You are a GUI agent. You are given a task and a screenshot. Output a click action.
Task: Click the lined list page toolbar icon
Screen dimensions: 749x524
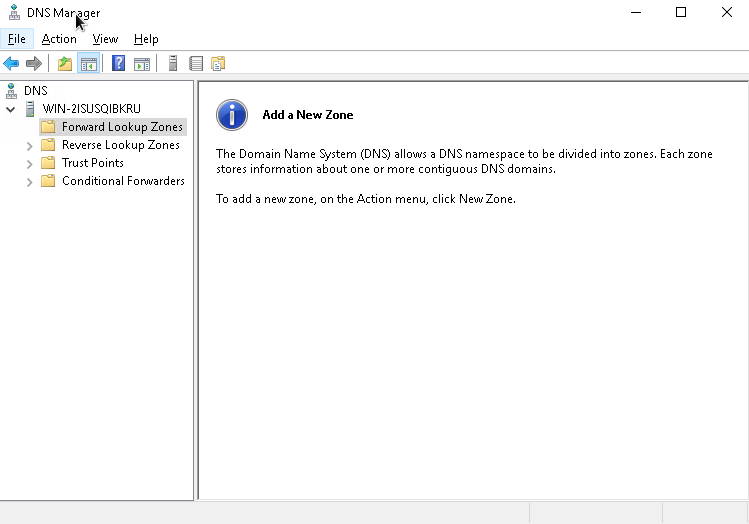coord(196,64)
